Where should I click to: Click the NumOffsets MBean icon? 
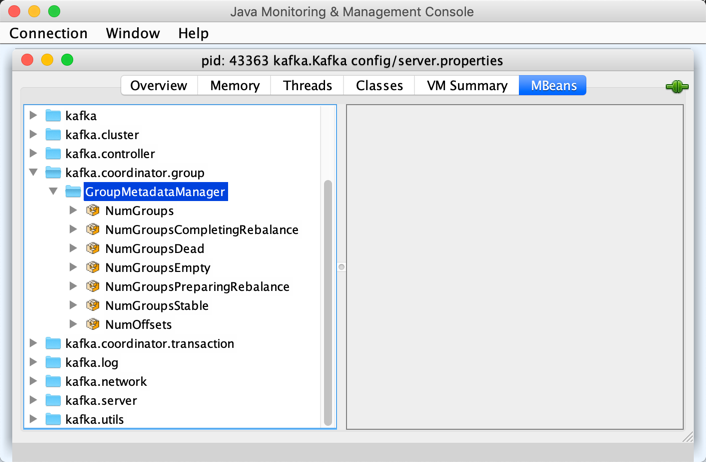click(93, 325)
